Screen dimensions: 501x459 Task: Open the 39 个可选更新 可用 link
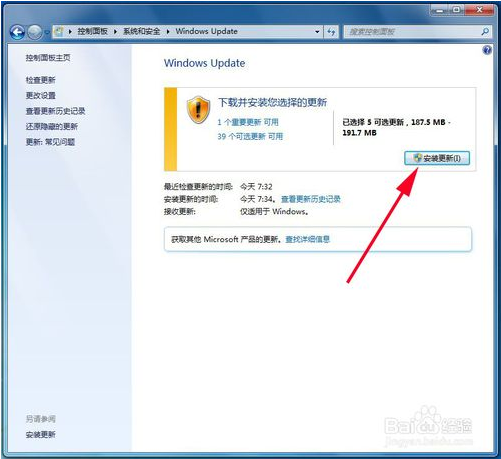point(250,136)
